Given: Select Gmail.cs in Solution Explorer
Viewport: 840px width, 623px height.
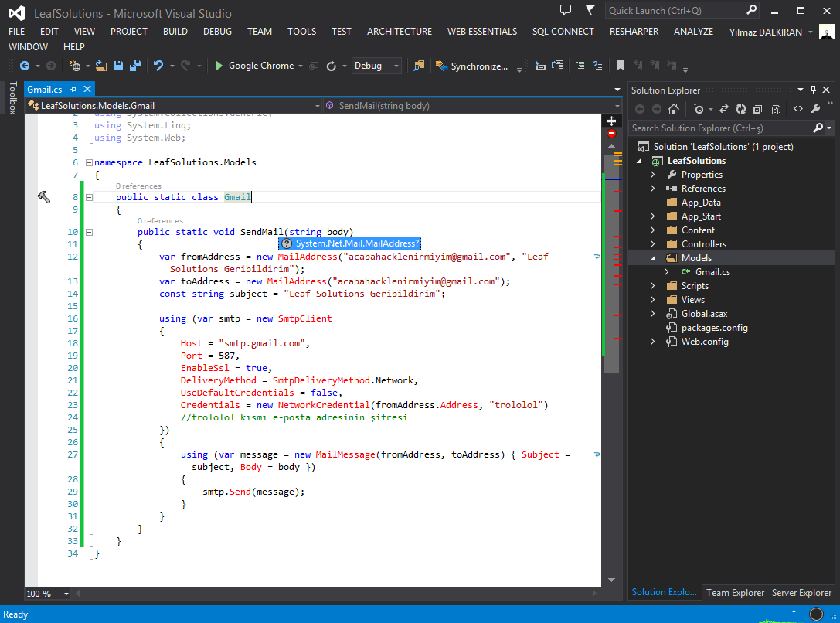Looking at the screenshot, I should (x=712, y=272).
